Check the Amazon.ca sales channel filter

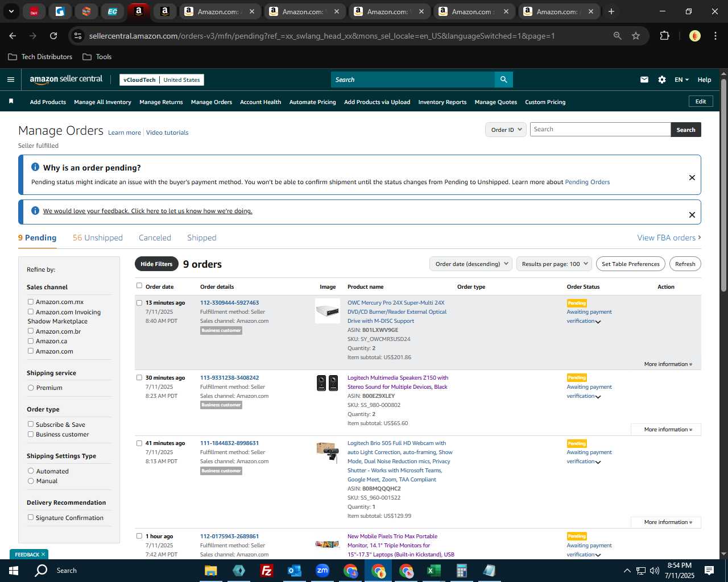point(31,341)
